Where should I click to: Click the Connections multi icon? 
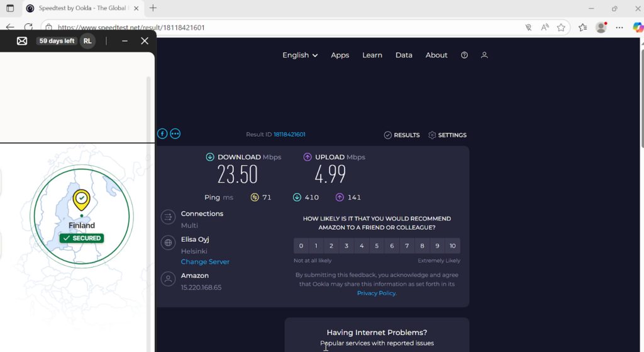coord(168,217)
